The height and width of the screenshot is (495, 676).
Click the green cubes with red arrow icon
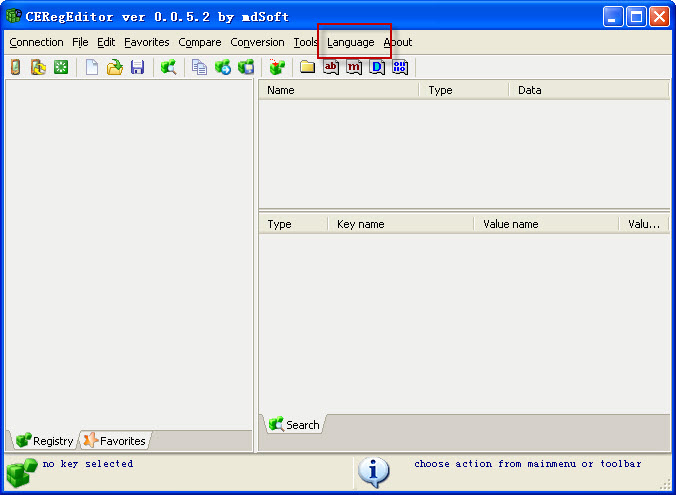[x=277, y=67]
